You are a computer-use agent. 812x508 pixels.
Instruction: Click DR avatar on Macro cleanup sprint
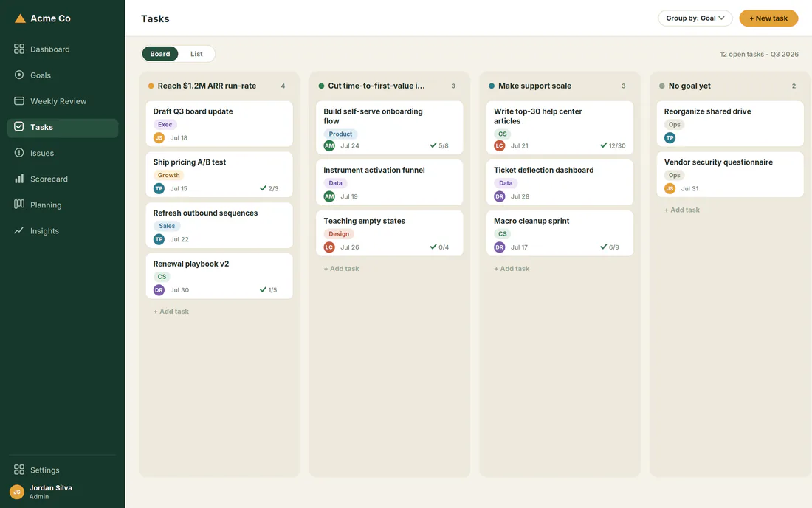tap(499, 247)
